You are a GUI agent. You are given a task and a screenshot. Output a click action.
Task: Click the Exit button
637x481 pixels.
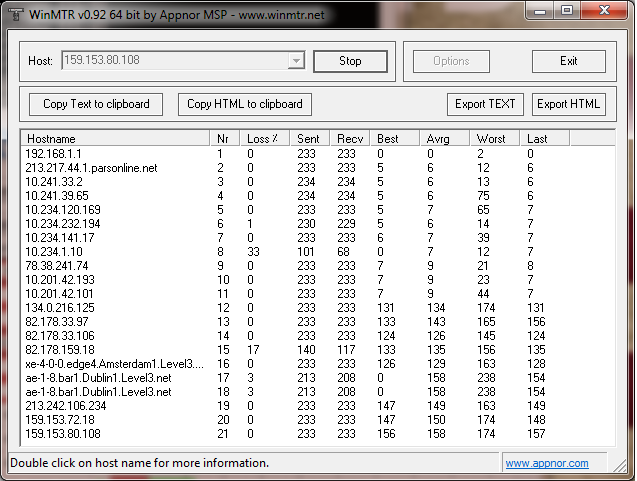[x=568, y=61]
